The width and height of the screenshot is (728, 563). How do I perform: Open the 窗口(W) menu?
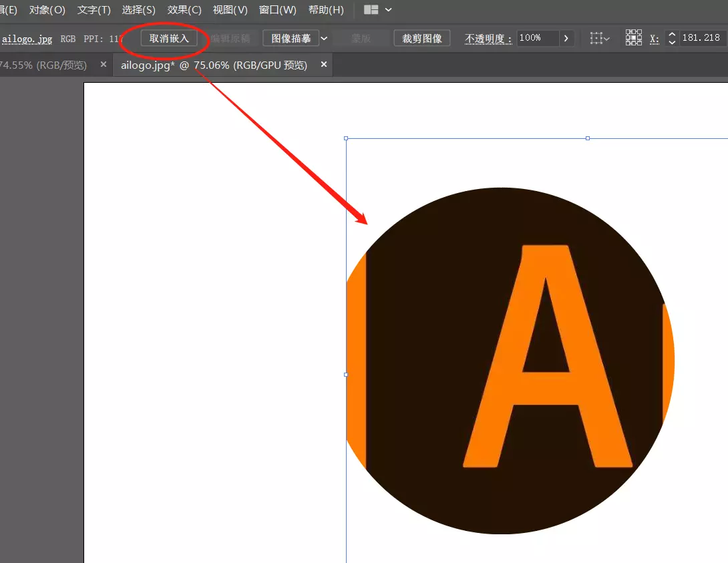tap(277, 10)
